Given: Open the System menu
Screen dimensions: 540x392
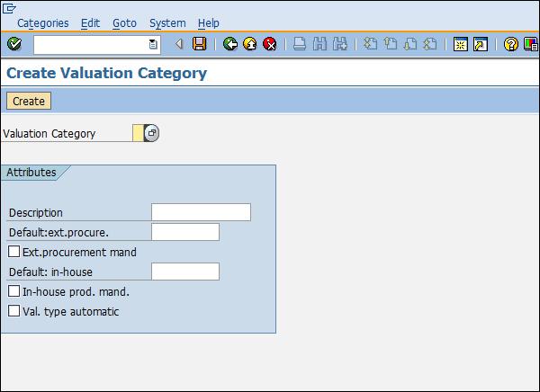Looking at the screenshot, I should (x=167, y=22).
